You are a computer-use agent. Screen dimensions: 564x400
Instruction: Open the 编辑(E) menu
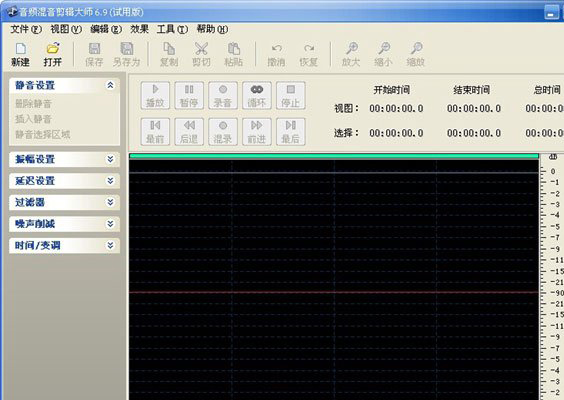pyautogui.click(x=106, y=29)
